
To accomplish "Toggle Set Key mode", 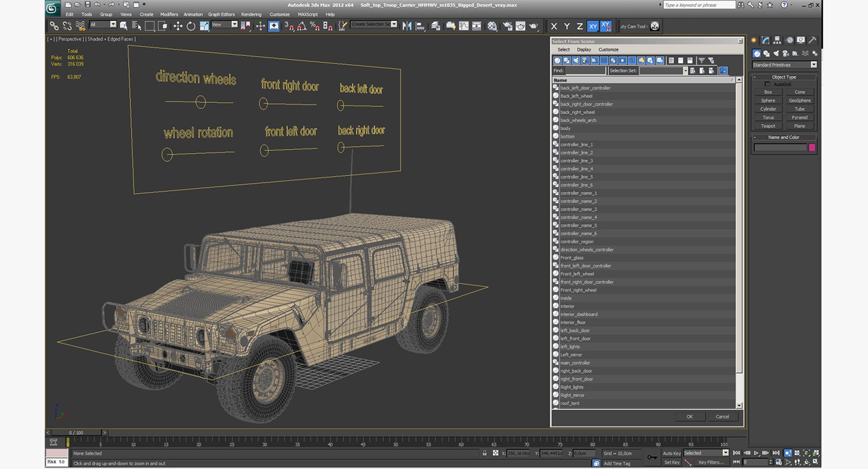I will pyautogui.click(x=671, y=462).
